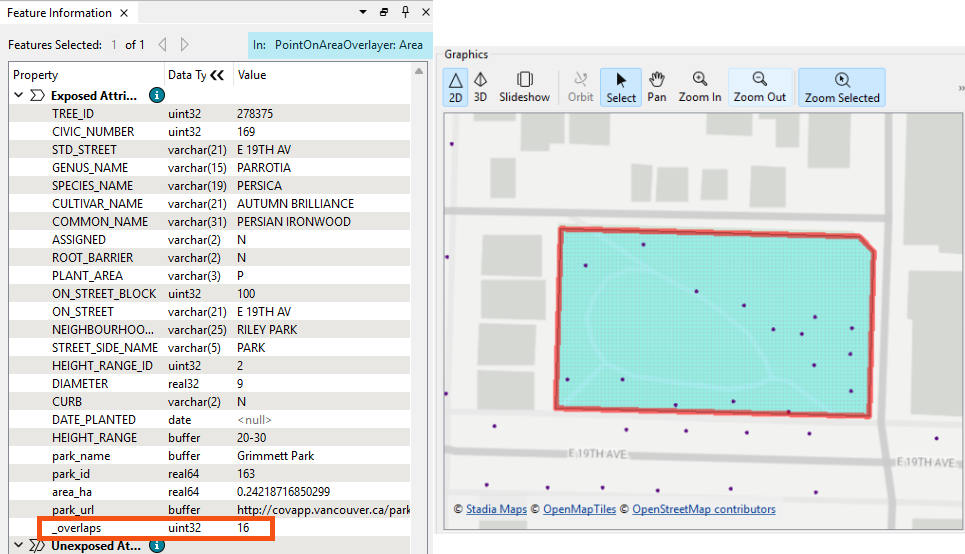
Task: Choose the Select tool
Action: (621, 87)
